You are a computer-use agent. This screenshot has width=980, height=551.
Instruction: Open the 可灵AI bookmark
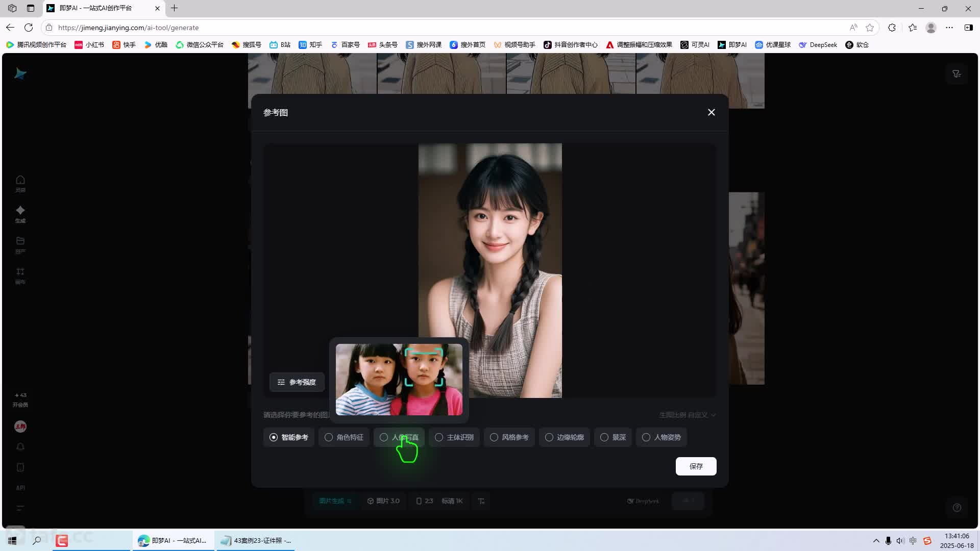695,45
